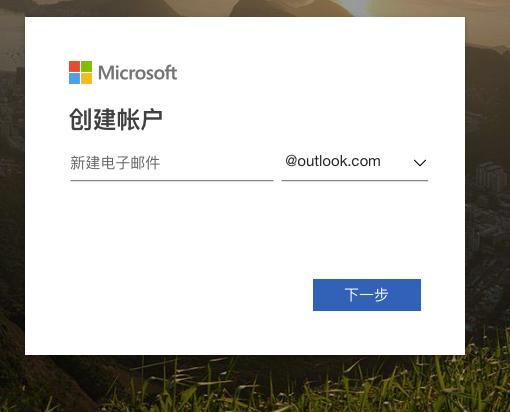Click the 创建帐户 heading
This screenshot has width=510, height=412.
pyautogui.click(x=116, y=119)
